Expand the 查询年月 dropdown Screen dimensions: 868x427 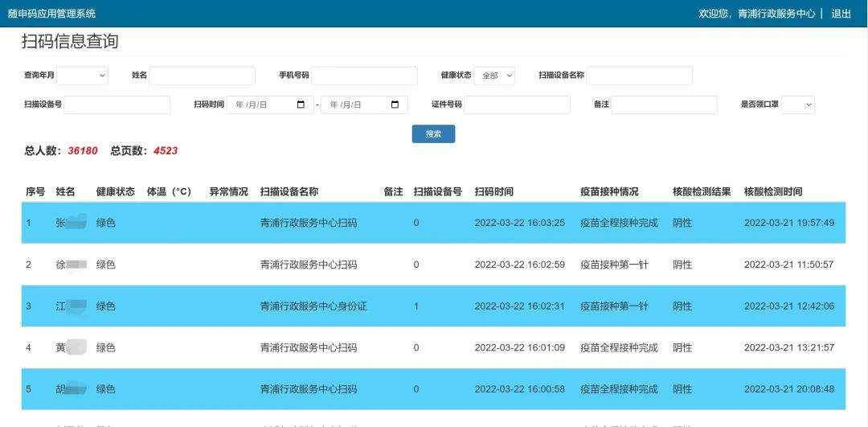(x=82, y=76)
